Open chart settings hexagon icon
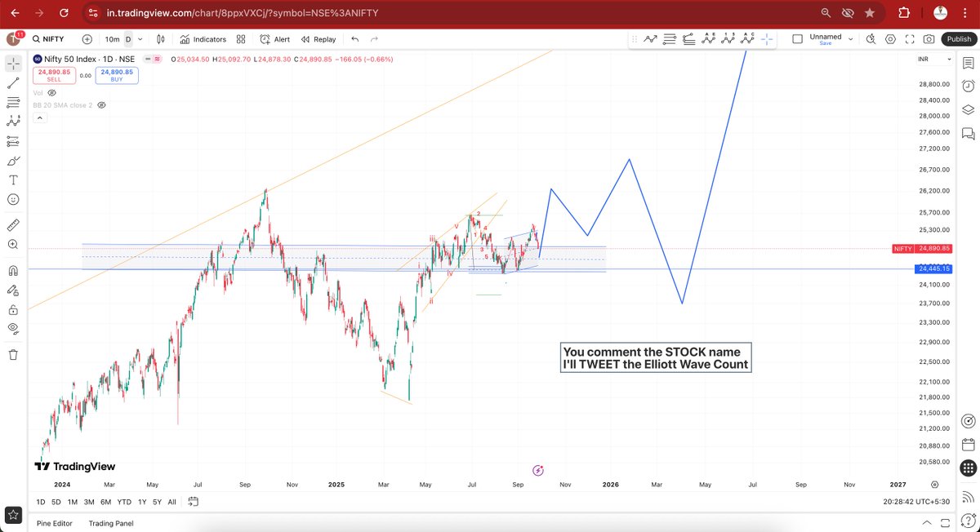980x532 pixels. coord(890,39)
